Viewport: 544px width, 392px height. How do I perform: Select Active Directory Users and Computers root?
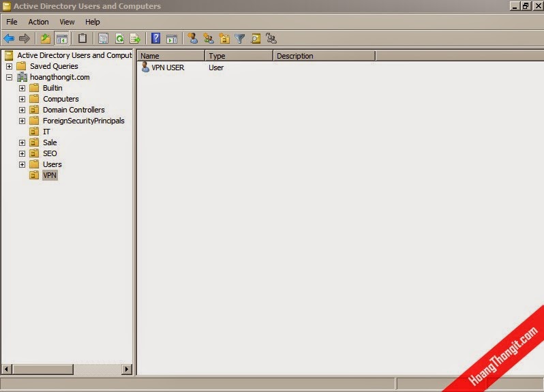[x=74, y=55]
